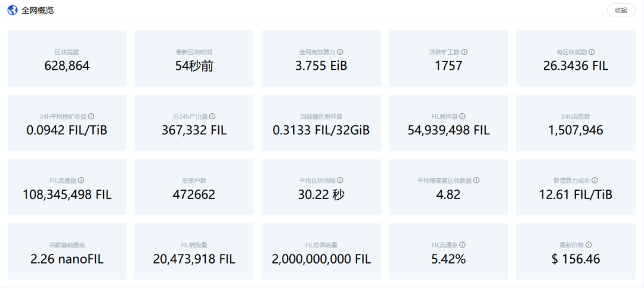Viewport: 644px width, 288px height.
Task: Open info icon next to 24h平均挖矿收益
Action: pos(91,117)
